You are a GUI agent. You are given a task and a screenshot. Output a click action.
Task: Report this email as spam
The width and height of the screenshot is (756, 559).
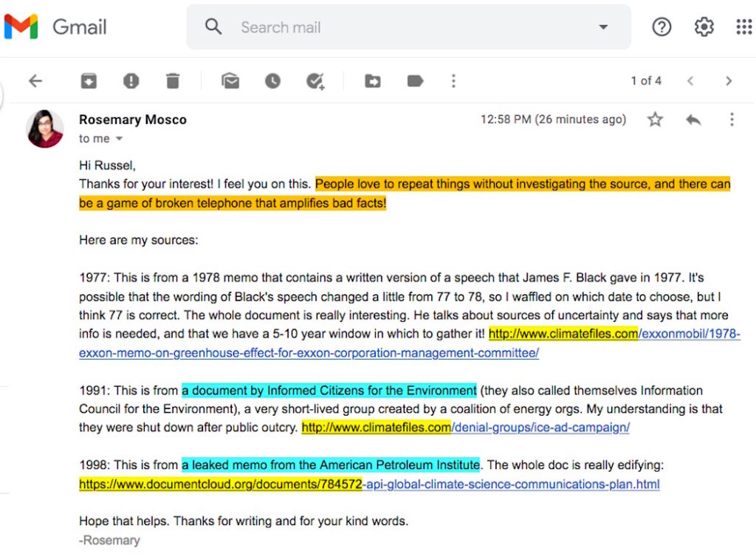131,81
